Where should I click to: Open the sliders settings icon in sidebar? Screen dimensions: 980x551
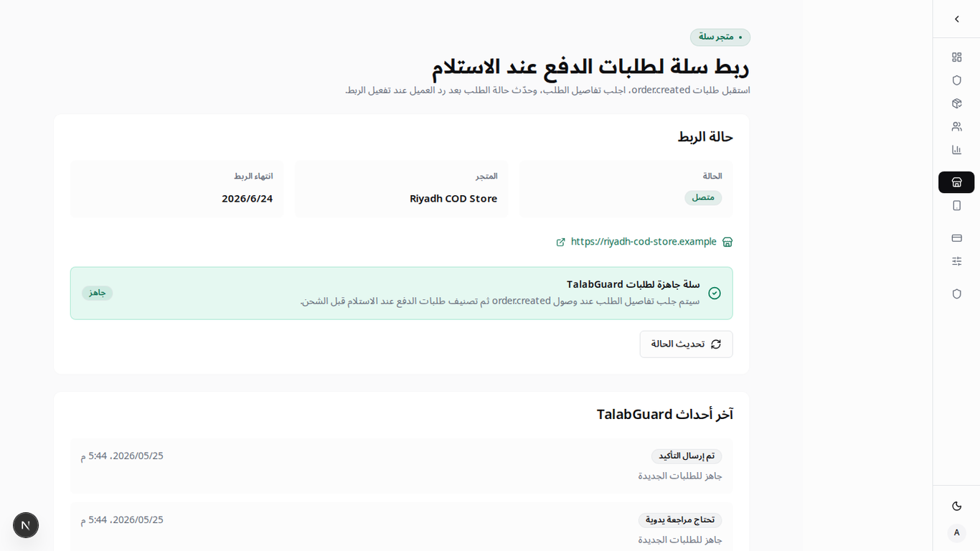click(x=956, y=261)
